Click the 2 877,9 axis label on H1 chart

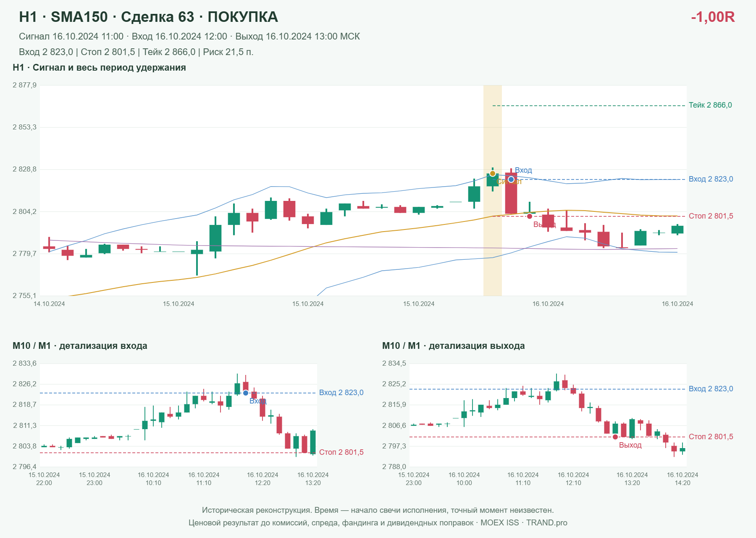click(x=24, y=85)
